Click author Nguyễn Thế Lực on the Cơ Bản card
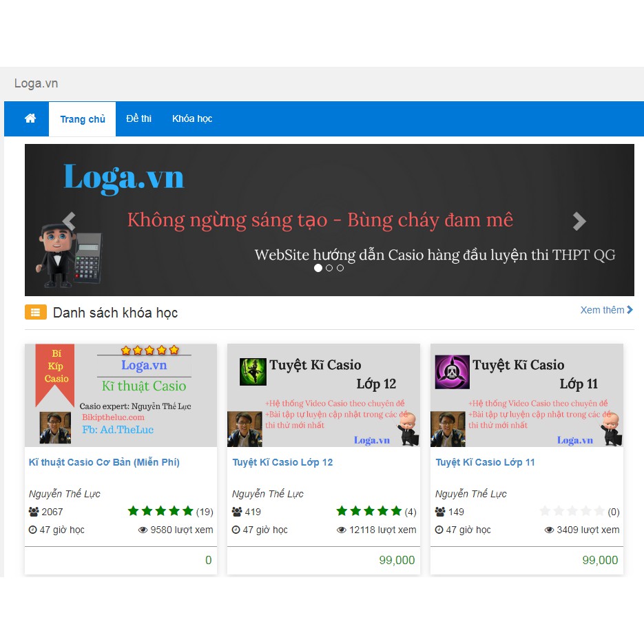Screen dimensions: 644x644 click(65, 494)
